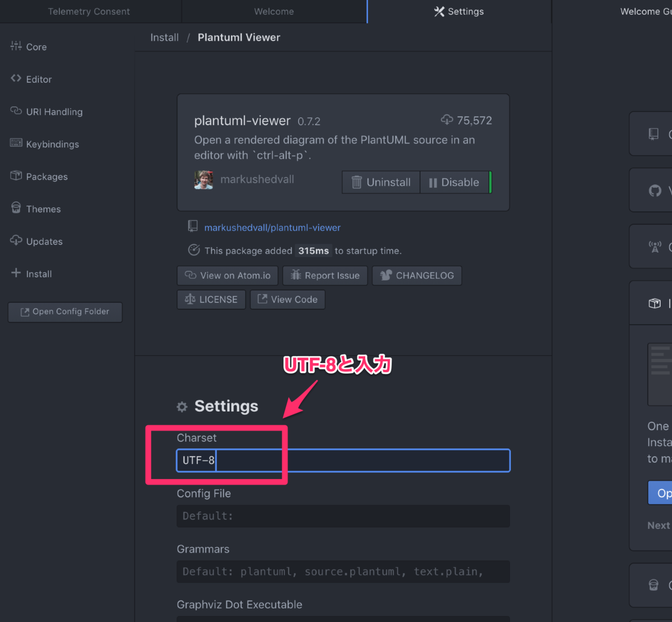Click the repo icon beside repository link
This screenshot has height=622, width=672.
(x=193, y=226)
